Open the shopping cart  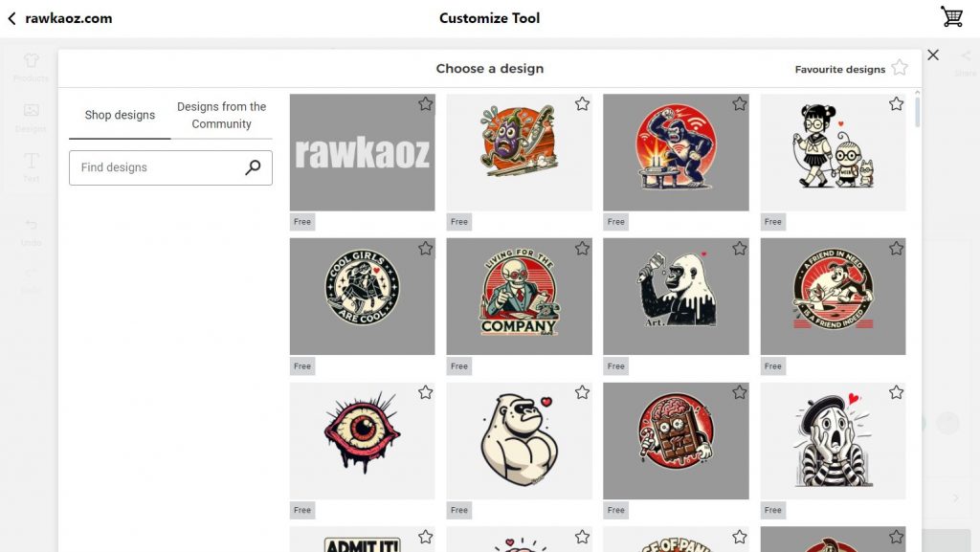point(951,16)
